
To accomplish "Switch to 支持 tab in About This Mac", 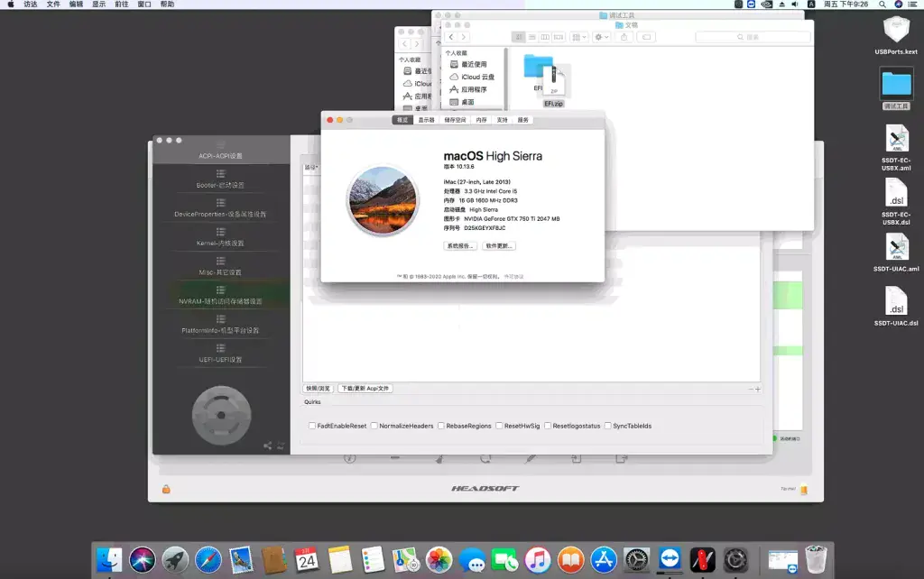I will pos(502,120).
